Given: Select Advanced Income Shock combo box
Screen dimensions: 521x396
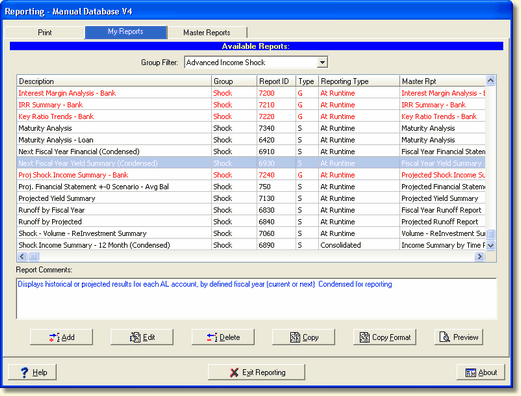Looking at the screenshot, I should pyautogui.click(x=256, y=62).
